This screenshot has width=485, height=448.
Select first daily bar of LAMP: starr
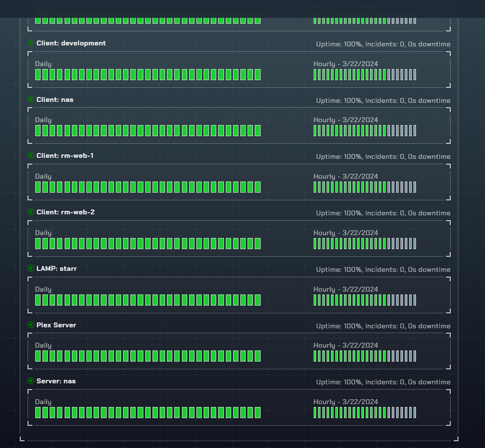[38, 300]
